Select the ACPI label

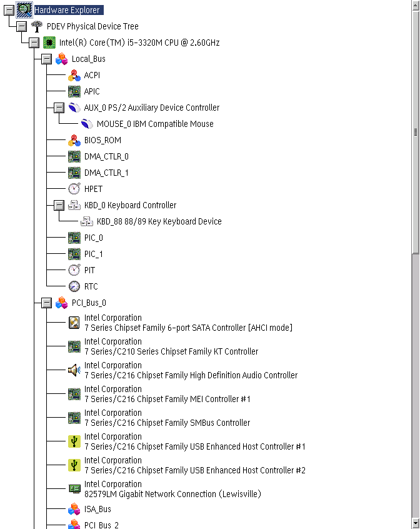(92, 75)
